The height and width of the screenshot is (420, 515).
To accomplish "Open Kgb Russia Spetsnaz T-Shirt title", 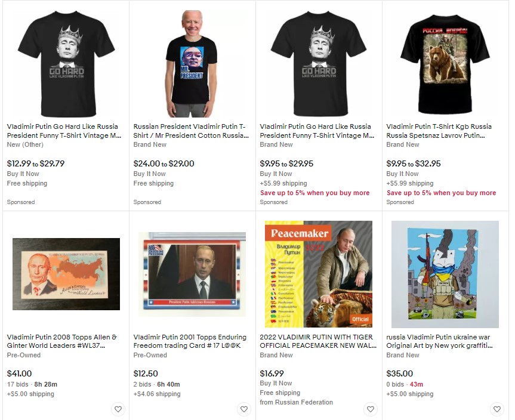I will [x=439, y=131].
